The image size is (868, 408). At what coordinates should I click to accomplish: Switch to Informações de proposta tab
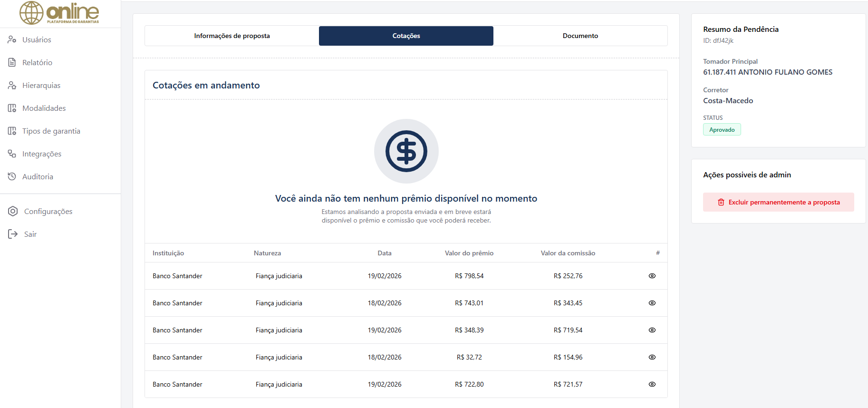point(231,36)
